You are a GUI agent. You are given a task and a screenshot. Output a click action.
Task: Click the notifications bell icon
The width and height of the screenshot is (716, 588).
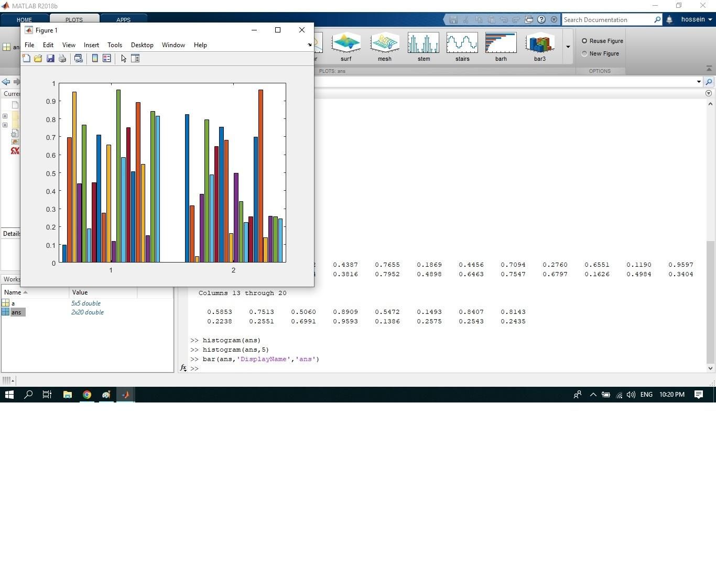click(x=669, y=20)
